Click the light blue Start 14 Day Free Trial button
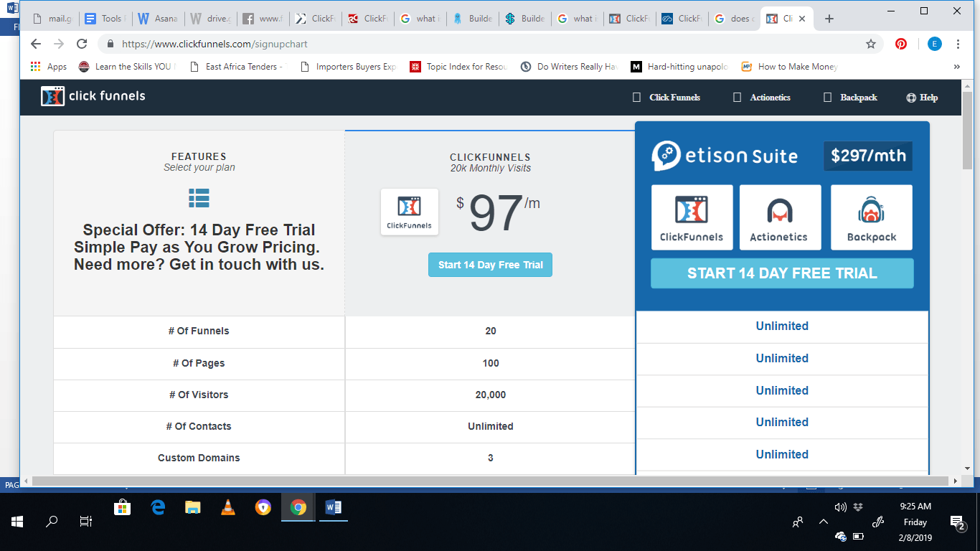Viewport: 980px width, 551px height. click(x=490, y=265)
